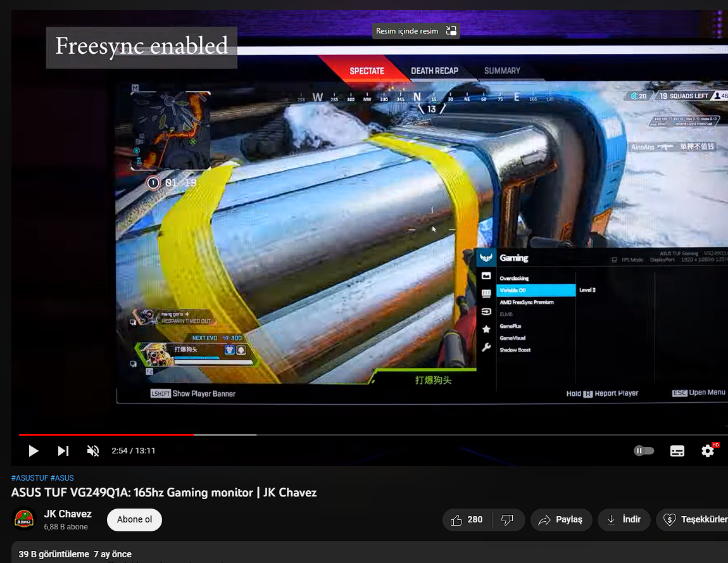Click the OSD favorites star icon
Viewport: 728px width, 563px height.
coord(486,329)
